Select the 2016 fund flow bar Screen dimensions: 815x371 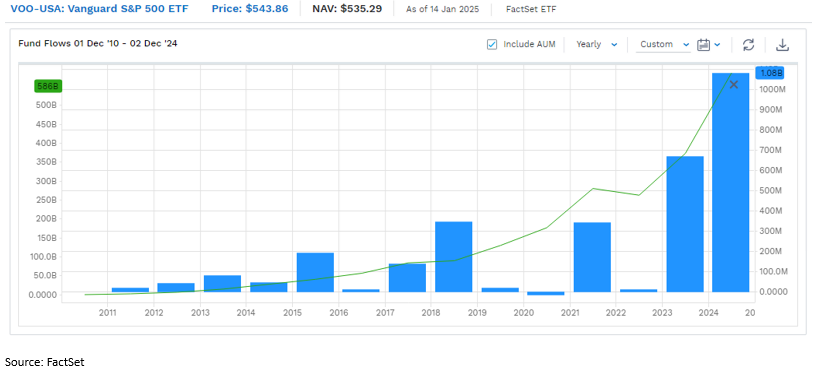click(361, 290)
